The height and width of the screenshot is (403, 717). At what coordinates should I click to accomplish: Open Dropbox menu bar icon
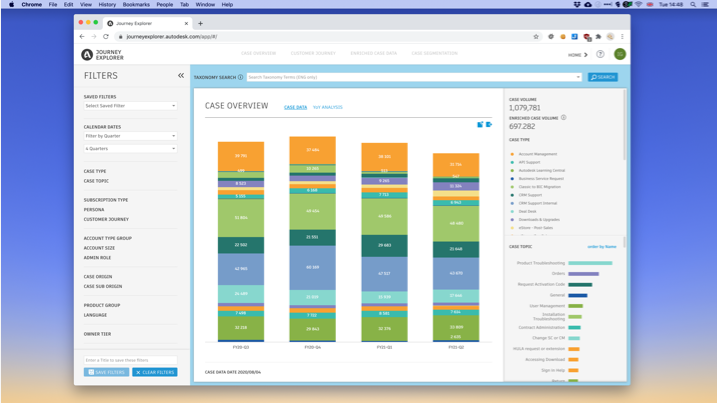(x=577, y=5)
